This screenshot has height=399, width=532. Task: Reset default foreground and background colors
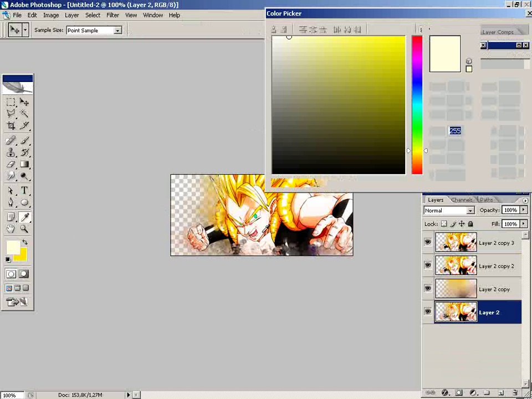pyautogui.click(x=8, y=259)
